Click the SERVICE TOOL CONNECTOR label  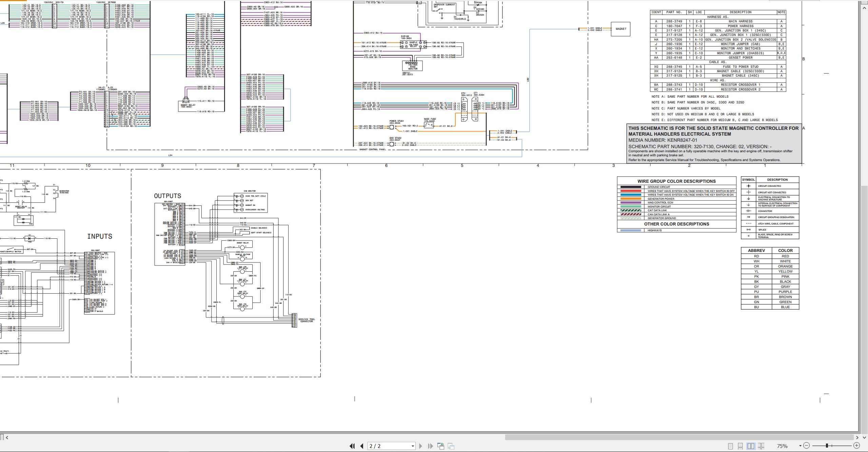point(306,320)
